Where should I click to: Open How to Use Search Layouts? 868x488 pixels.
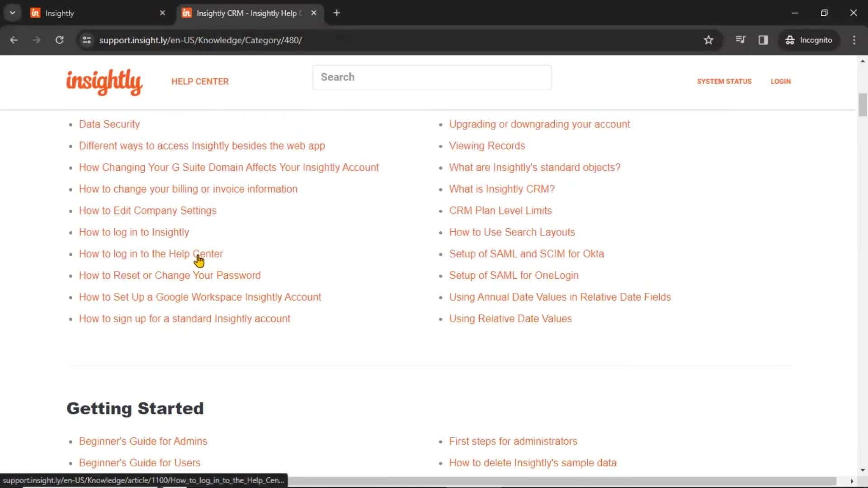pyautogui.click(x=512, y=233)
